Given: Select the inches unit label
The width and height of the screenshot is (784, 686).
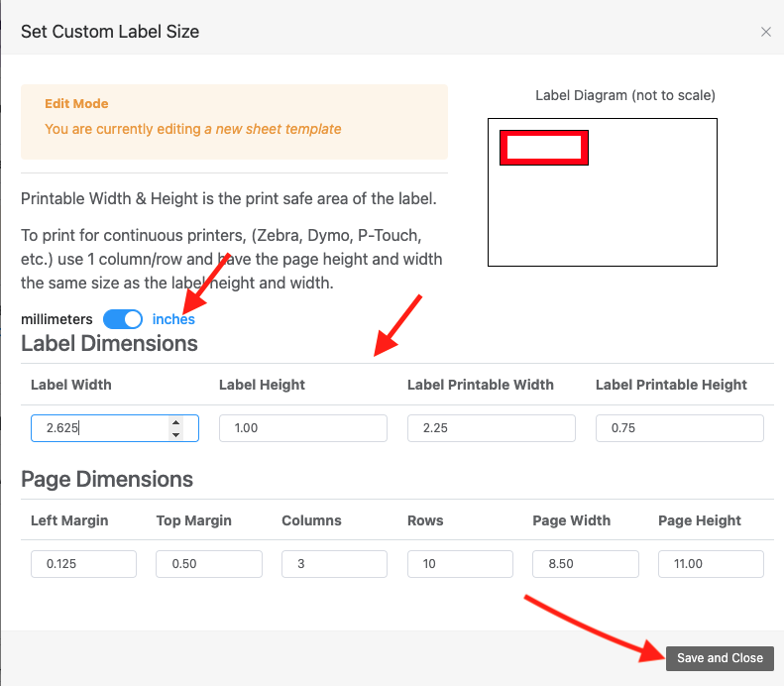Looking at the screenshot, I should coord(173,319).
